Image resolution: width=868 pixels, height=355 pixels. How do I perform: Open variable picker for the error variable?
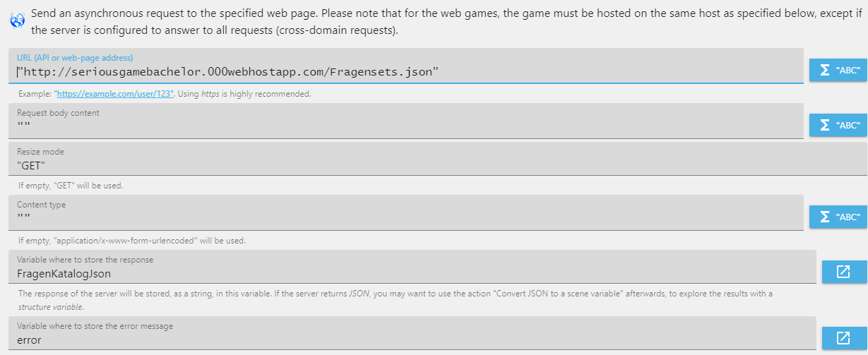click(x=844, y=338)
